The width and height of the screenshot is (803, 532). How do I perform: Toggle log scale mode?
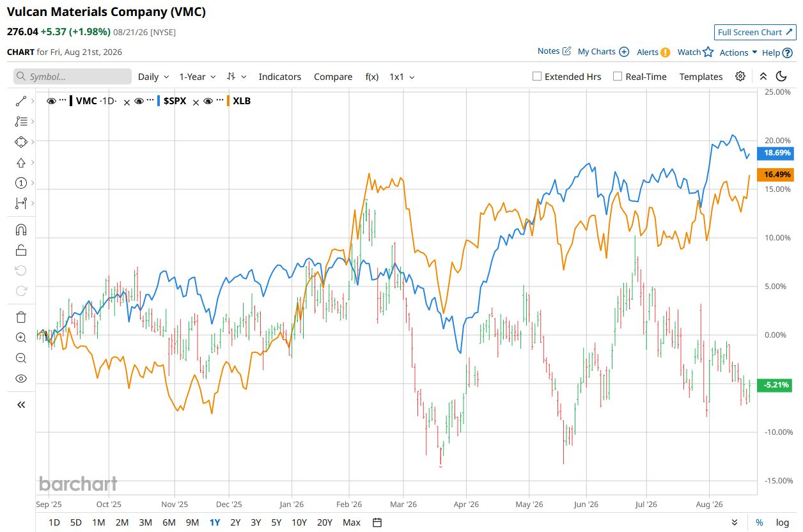coord(783,522)
